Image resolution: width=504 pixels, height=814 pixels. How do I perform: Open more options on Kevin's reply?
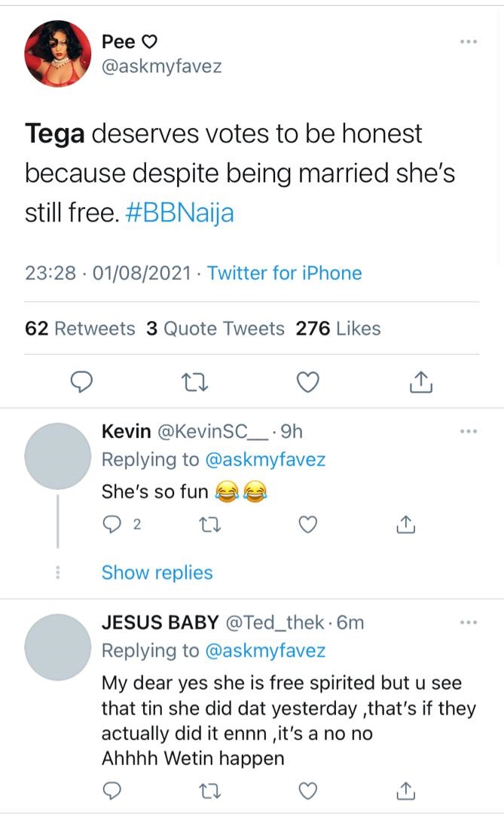(468, 431)
